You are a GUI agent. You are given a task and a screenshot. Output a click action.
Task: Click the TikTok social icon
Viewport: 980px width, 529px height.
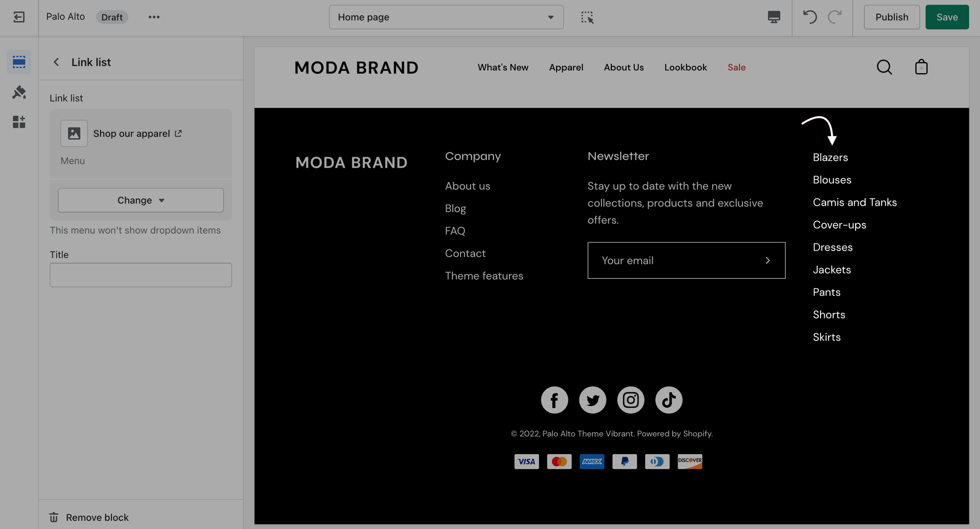click(669, 400)
